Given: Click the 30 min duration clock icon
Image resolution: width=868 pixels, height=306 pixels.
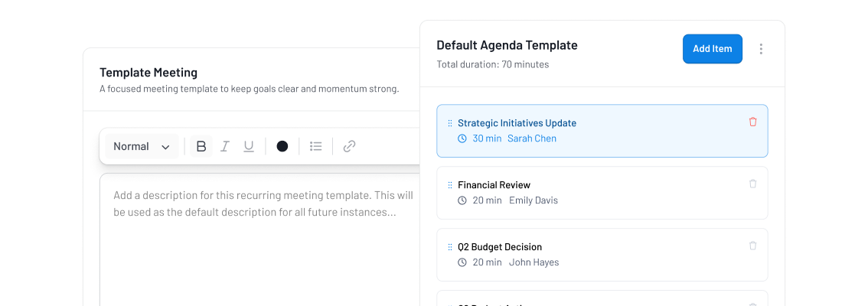Looking at the screenshot, I should click(462, 138).
